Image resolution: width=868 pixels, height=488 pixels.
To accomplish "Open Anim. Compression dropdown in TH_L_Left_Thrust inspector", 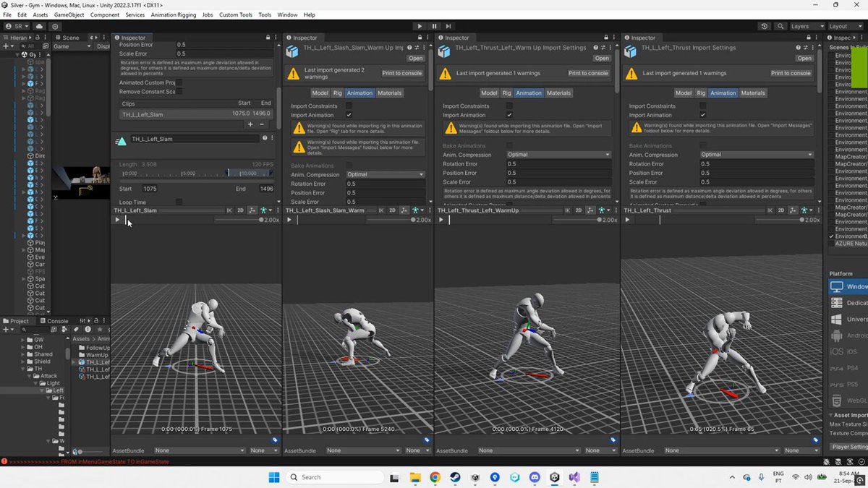I will pos(757,155).
